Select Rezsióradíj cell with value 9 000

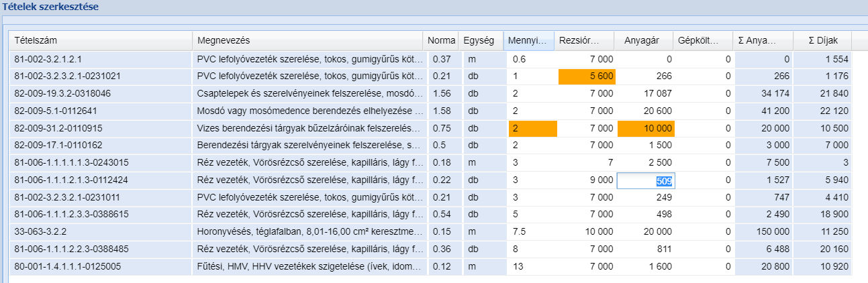[587, 180]
